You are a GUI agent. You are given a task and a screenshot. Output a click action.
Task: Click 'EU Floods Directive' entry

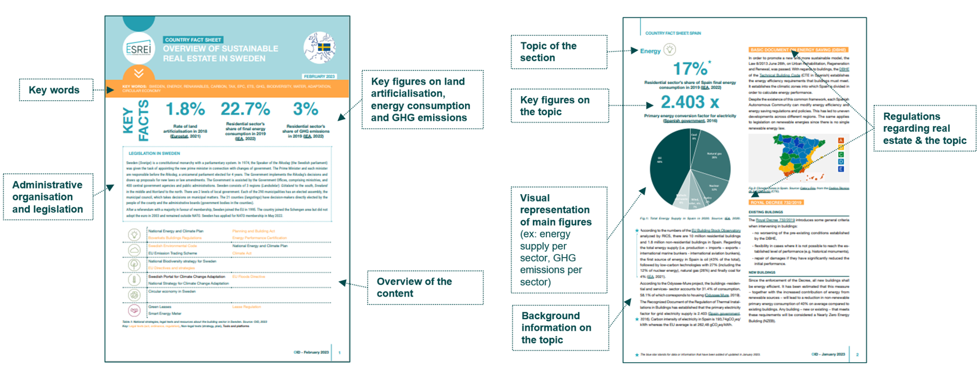(x=249, y=277)
